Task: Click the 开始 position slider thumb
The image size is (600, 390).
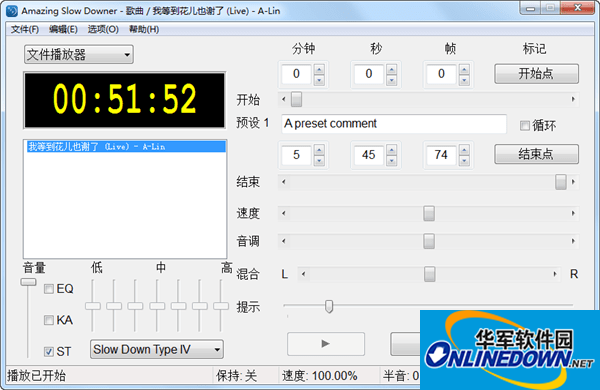Action: pos(297,100)
